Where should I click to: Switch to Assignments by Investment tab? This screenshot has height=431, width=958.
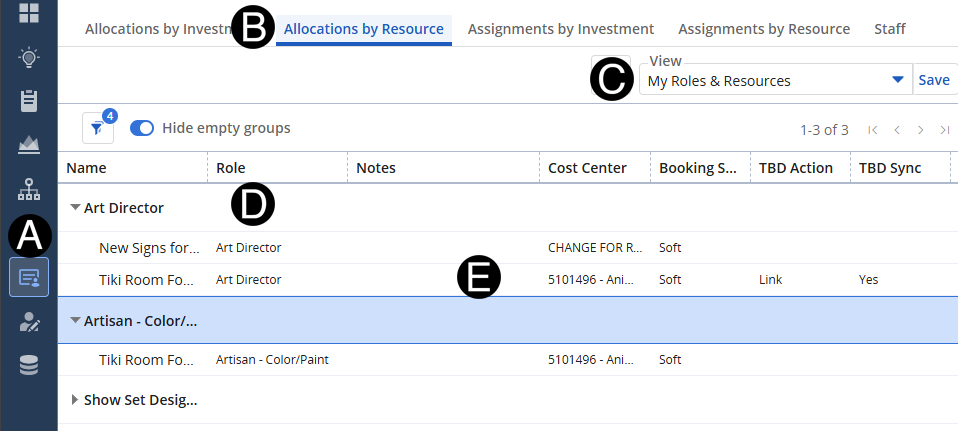[x=560, y=29]
